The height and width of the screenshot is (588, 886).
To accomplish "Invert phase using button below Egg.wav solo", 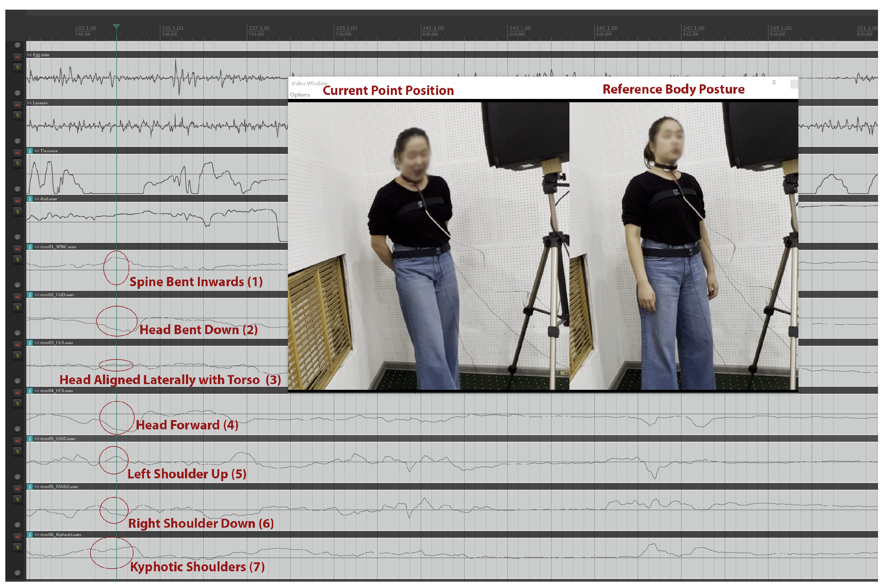I will coord(17,93).
